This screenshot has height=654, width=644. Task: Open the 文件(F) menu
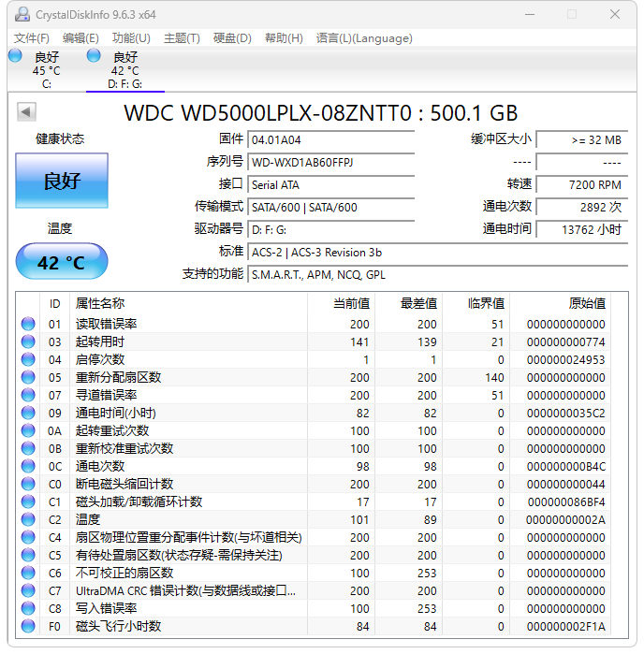click(x=32, y=38)
